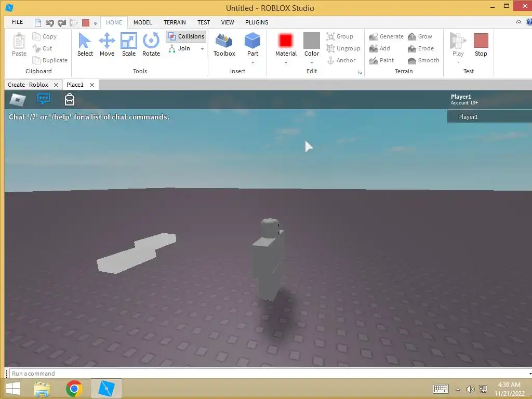This screenshot has height=399, width=532.
Task: Open the on-screen keyboard tray icon
Action: 441,389
